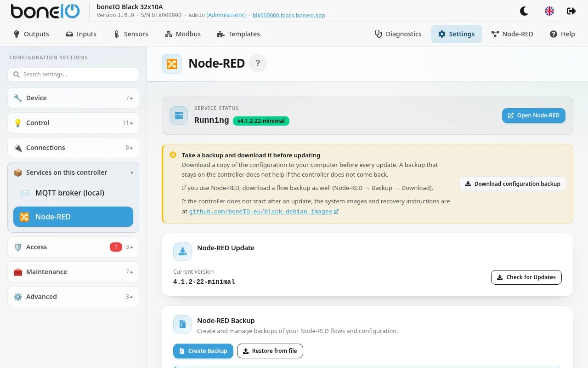
Task: Click the logout arrow icon
Action: pos(571,11)
